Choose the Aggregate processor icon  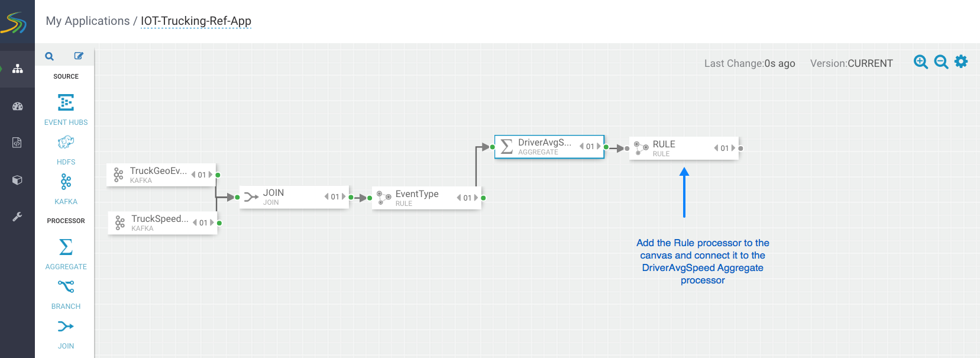pos(66,247)
